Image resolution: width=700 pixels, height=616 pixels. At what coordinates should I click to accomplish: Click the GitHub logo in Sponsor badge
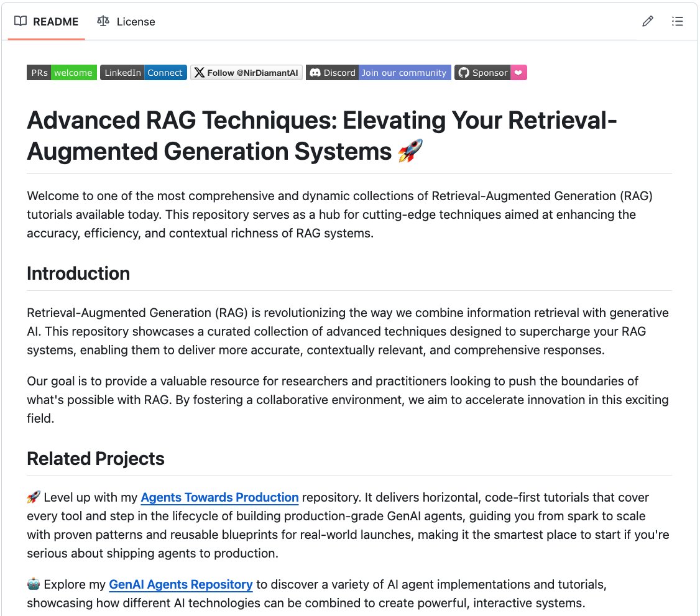coord(464,73)
